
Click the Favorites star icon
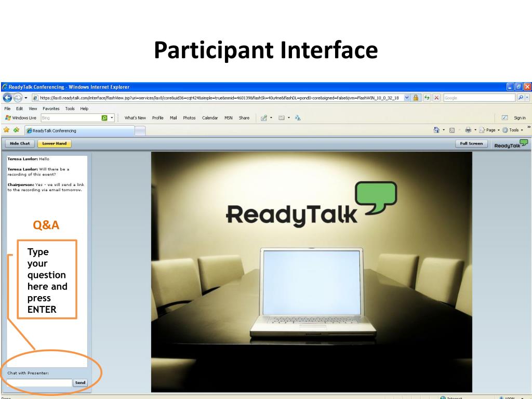[x=6, y=130]
